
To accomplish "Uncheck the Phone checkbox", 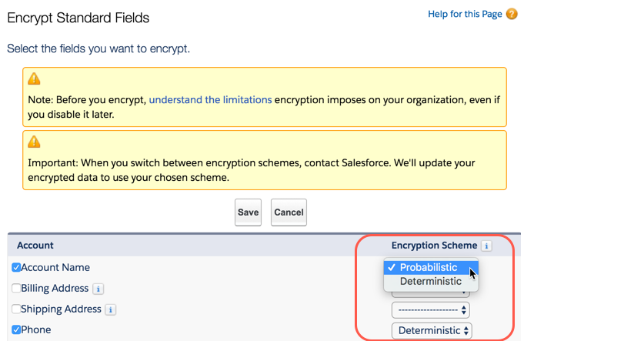I will [16, 329].
